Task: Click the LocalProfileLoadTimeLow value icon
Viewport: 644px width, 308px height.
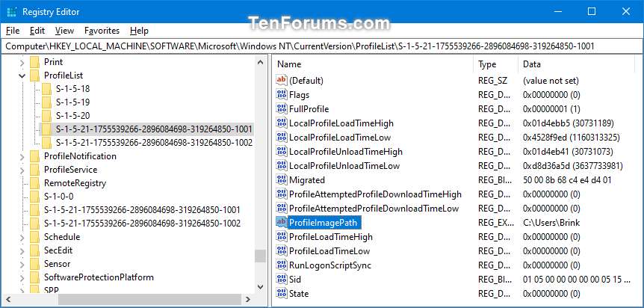Action: pyautogui.click(x=282, y=138)
